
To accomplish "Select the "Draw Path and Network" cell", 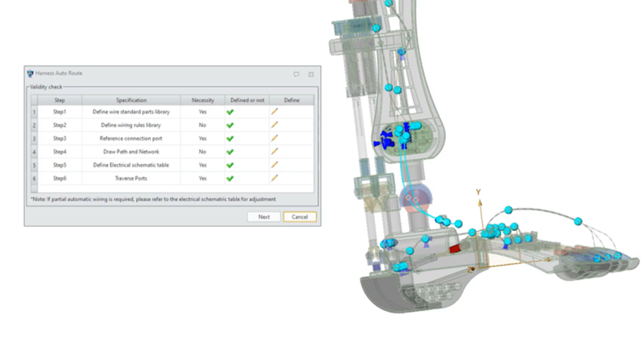I will (131, 152).
